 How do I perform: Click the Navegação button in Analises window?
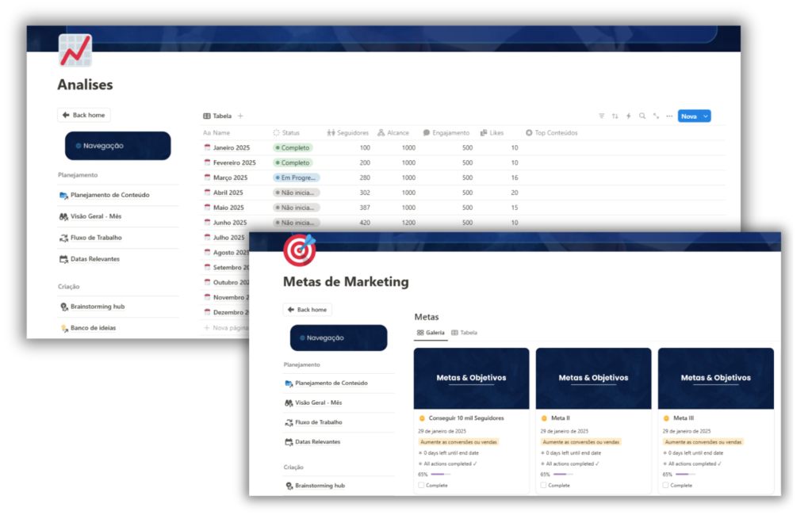tap(117, 146)
